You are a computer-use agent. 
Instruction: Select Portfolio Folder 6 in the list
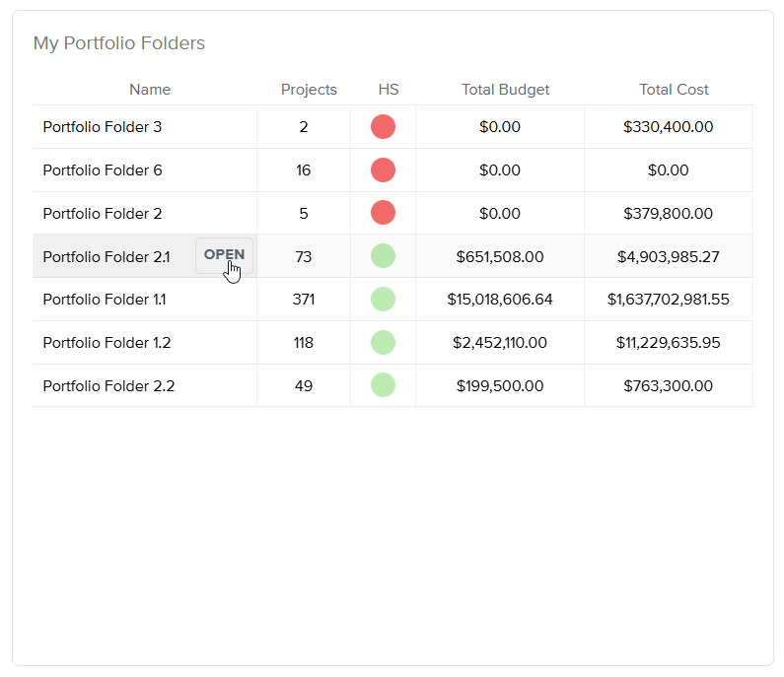pyautogui.click(x=103, y=170)
